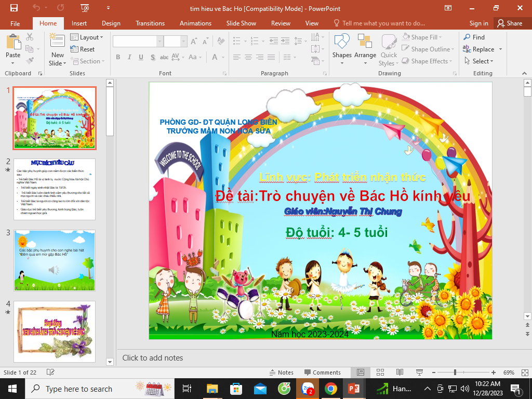This screenshot has height=399, width=532.
Task: Toggle the Comments pane in status bar
Action: 322,373
